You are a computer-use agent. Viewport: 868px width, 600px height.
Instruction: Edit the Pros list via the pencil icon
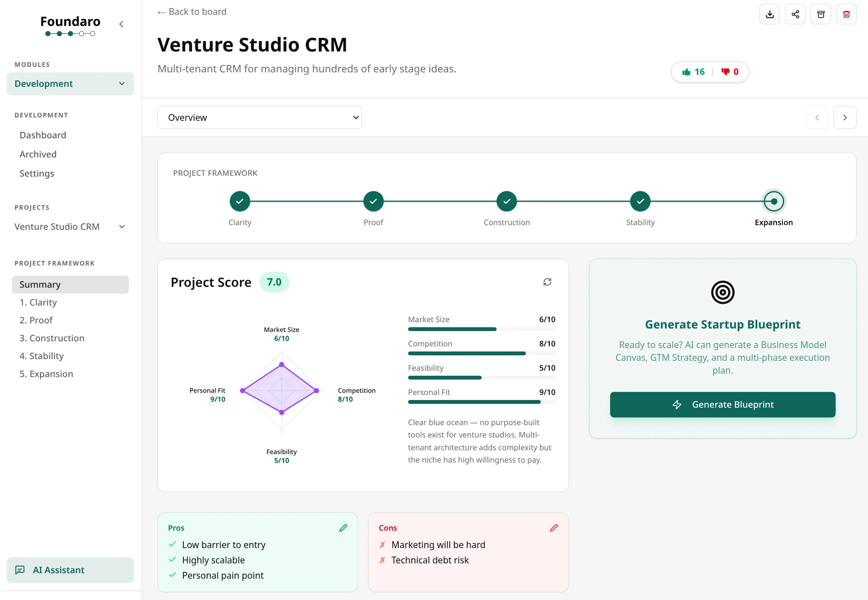(343, 528)
